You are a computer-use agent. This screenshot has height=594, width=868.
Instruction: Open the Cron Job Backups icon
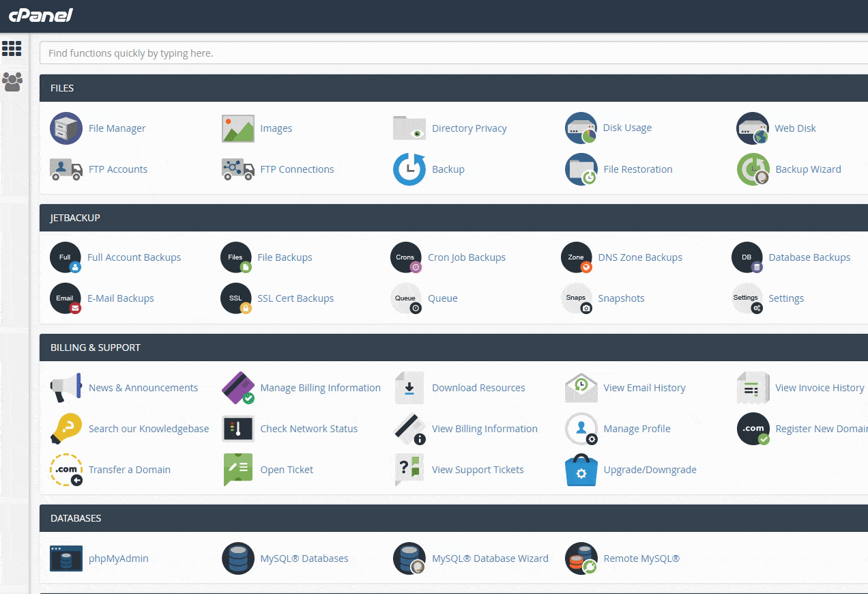coord(406,257)
